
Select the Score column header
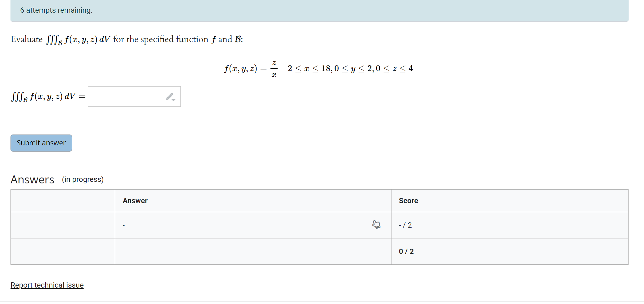point(408,201)
